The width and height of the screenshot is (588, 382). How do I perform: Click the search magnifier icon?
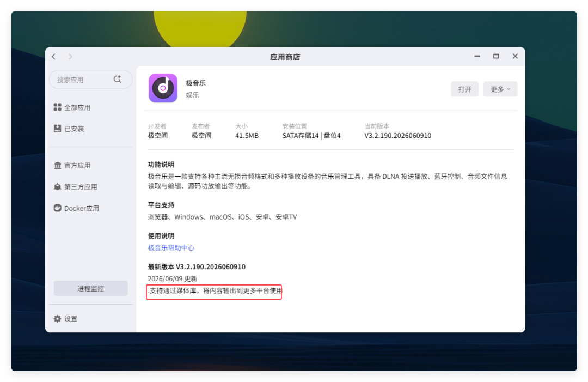pyautogui.click(x=118, y=79)
